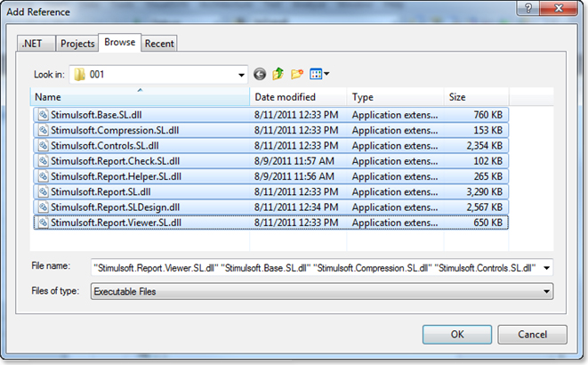Image resolution: width=588 pixels, height=365 pixels.
Task: Switch to the .NET tab
Action: 36,44
